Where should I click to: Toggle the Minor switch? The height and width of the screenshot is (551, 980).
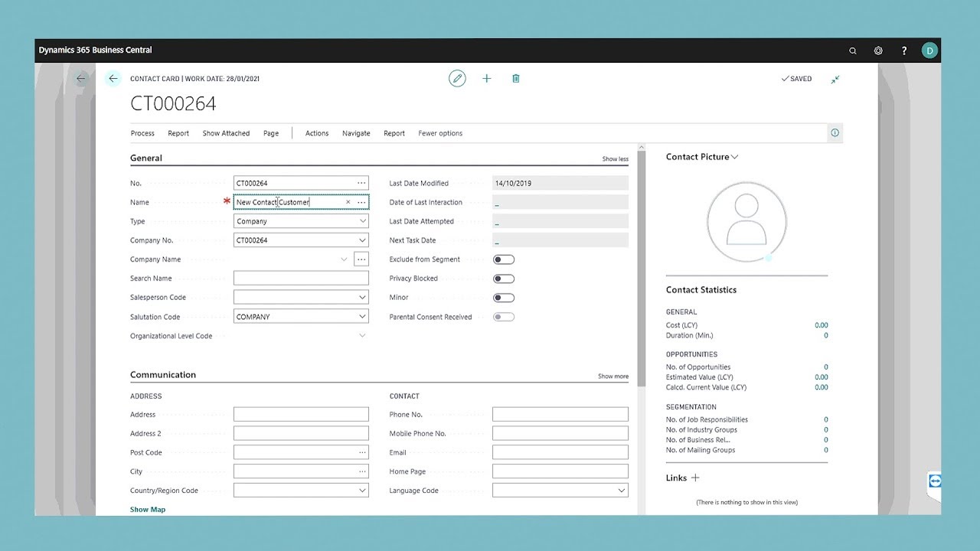tap(504, 298)
